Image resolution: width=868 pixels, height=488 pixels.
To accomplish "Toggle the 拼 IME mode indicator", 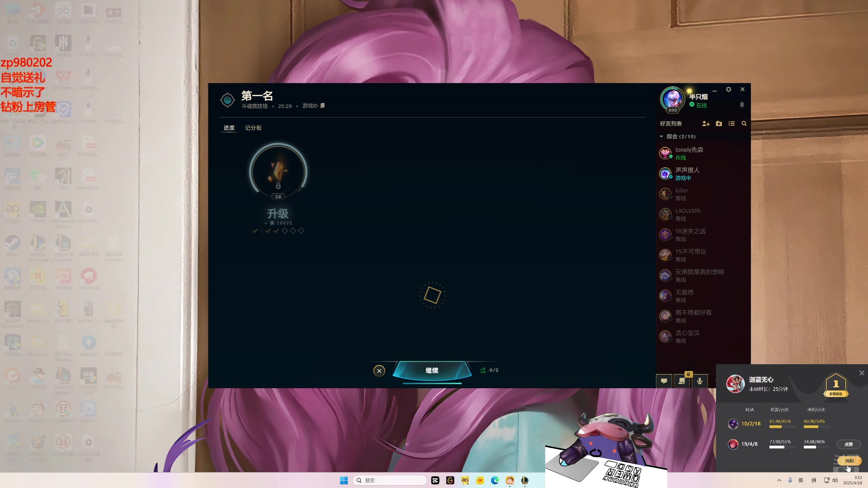I will tap(814, 480).
